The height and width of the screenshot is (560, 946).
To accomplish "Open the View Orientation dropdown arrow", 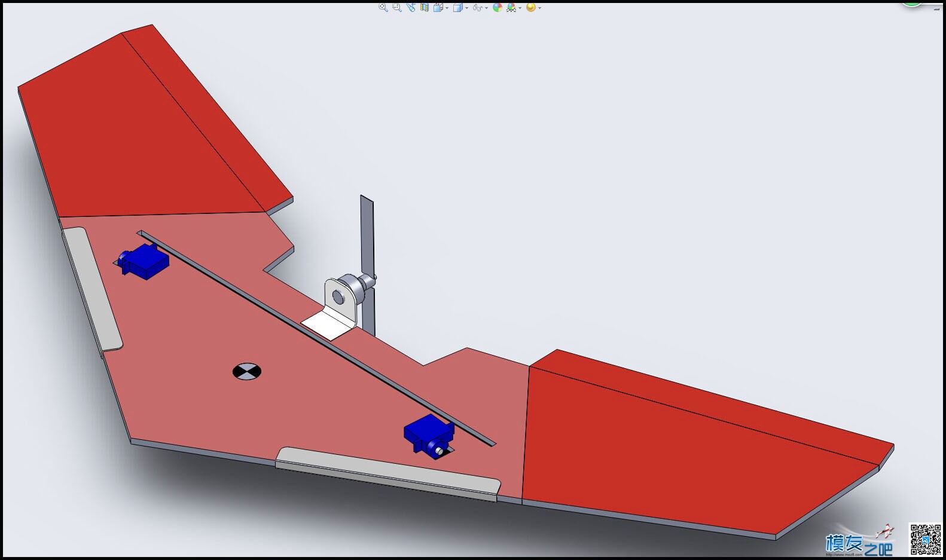I will tap(447, 8).
